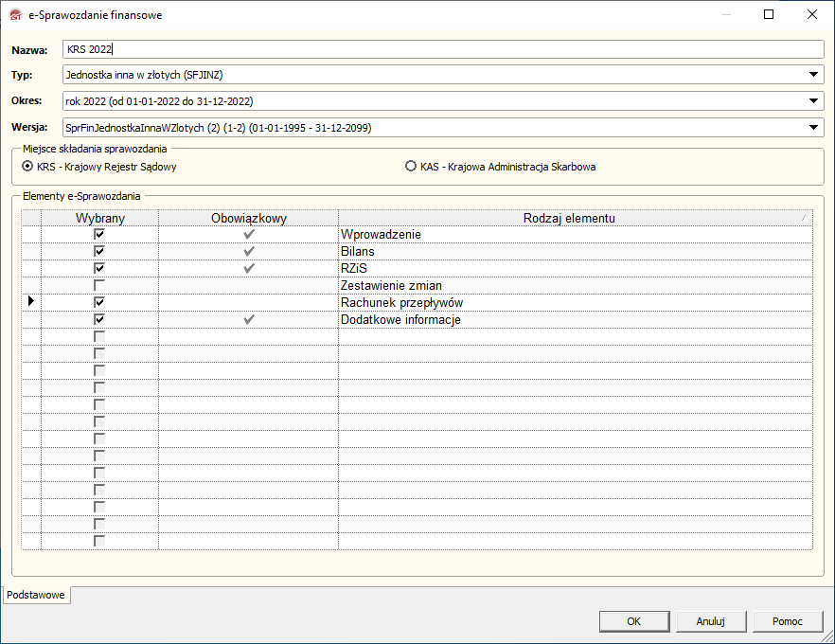835x644 pixels.
Task: Open help with the Pomoc button
Action: tap(787, 621)
